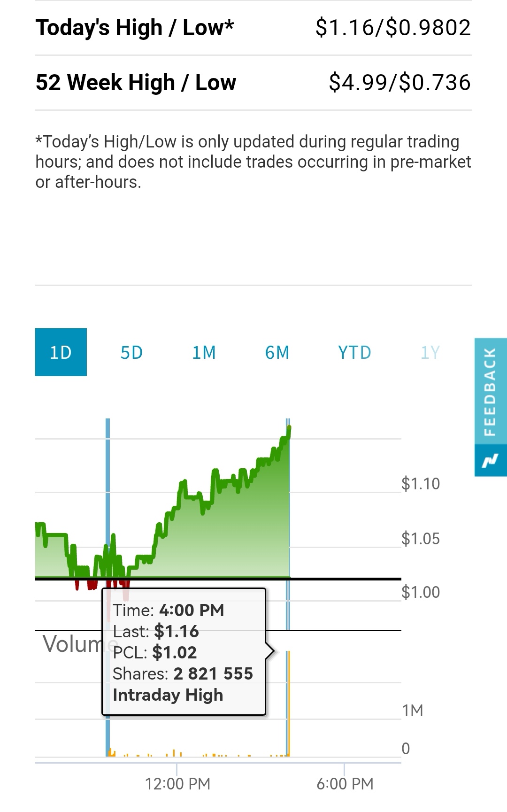Screen dimensions: 507x812
Task: Click the 12:00 PM time axis label
Action: point(177,783)
